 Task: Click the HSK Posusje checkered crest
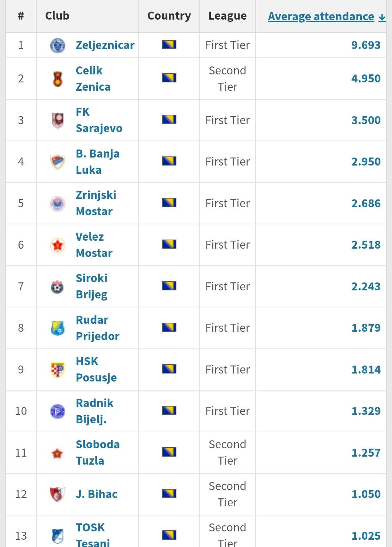tap(57, 370)
